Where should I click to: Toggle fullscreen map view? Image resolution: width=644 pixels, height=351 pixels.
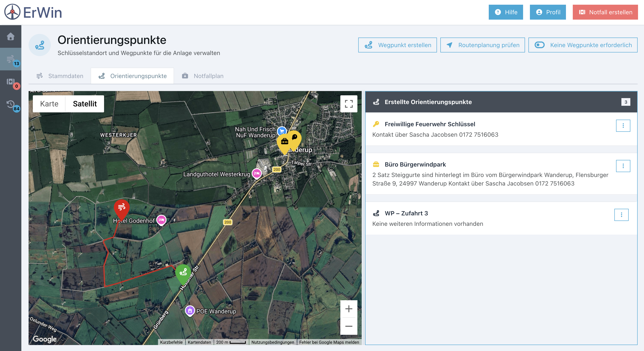pos(349,104)
